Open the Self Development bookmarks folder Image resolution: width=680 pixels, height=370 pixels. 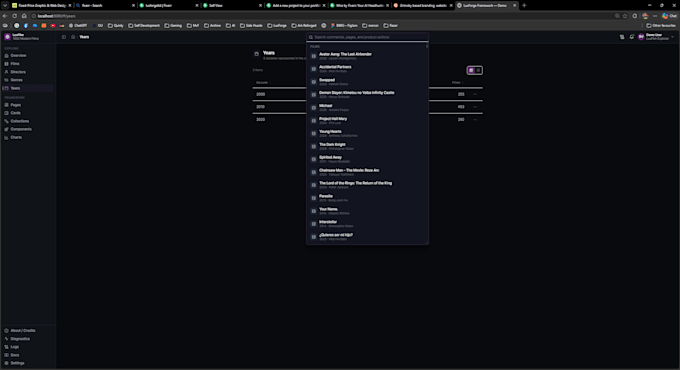(x=144, y=26)
